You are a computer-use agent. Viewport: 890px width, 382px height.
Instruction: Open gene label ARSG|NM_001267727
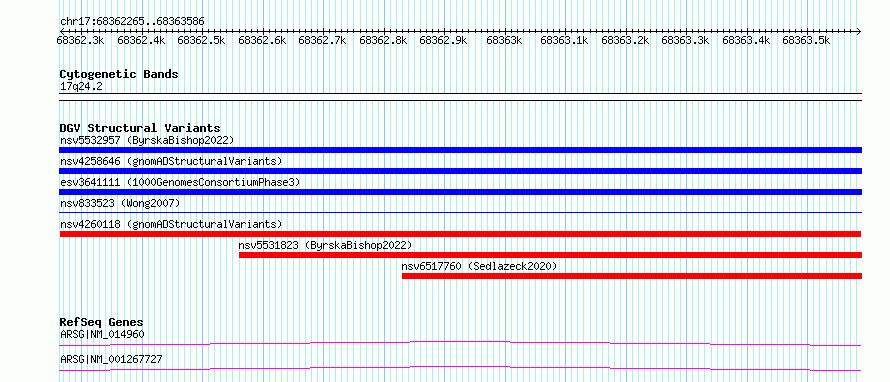(111, 359)
